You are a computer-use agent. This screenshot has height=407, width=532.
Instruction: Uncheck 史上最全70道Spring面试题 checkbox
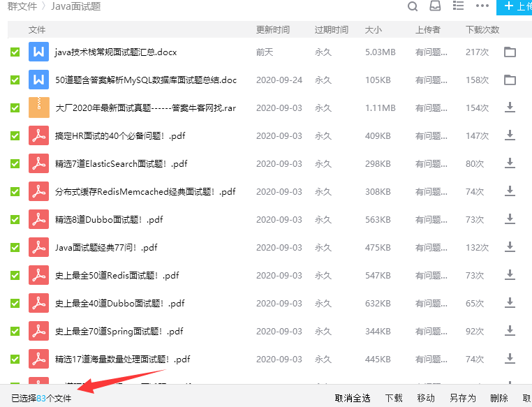pos(15,331)
